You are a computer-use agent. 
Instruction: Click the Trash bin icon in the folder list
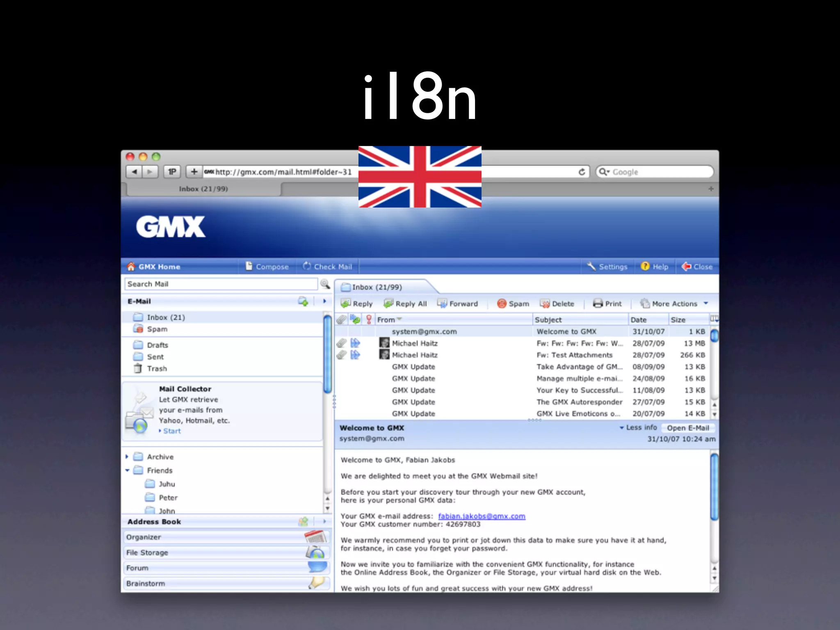coord(138,368)
